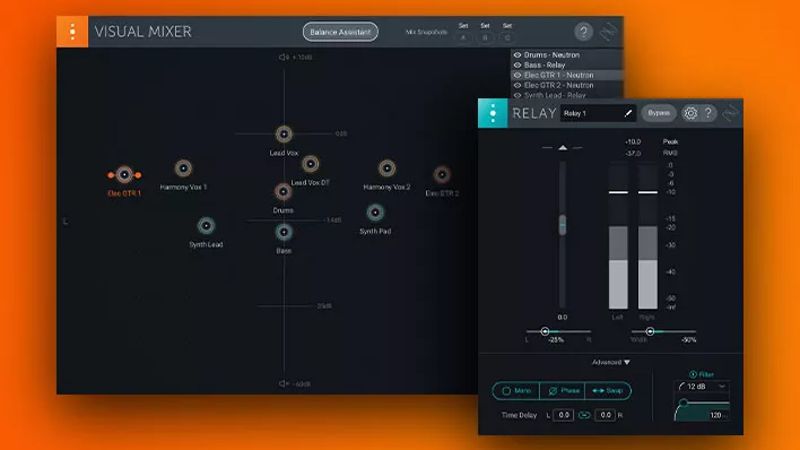Click the right width handle of Elec GTR 1

tap(138, 175)
